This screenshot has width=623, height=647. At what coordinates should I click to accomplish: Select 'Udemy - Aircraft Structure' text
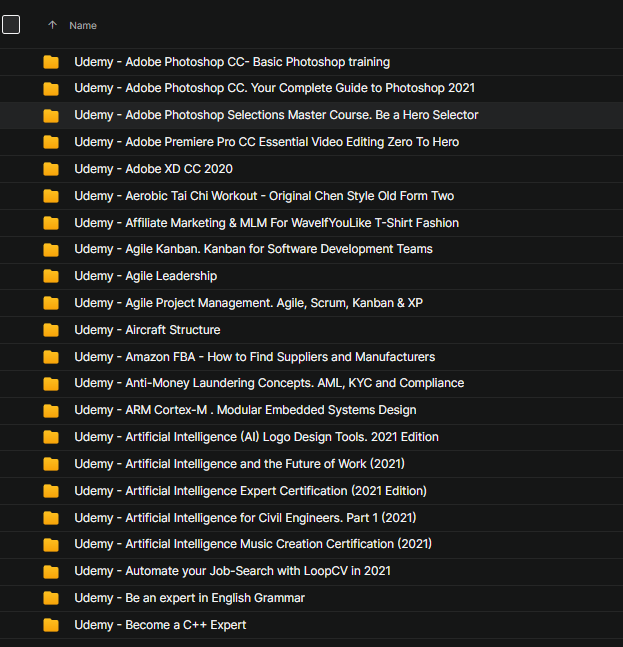(x=147, y=330)
